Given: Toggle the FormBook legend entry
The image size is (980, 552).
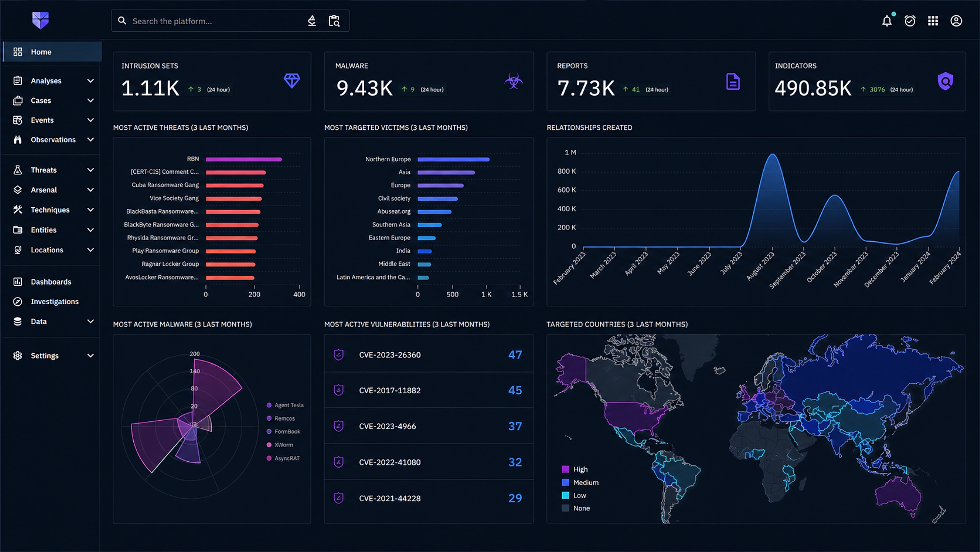Looking at the screenshot, I should (283, 431).
